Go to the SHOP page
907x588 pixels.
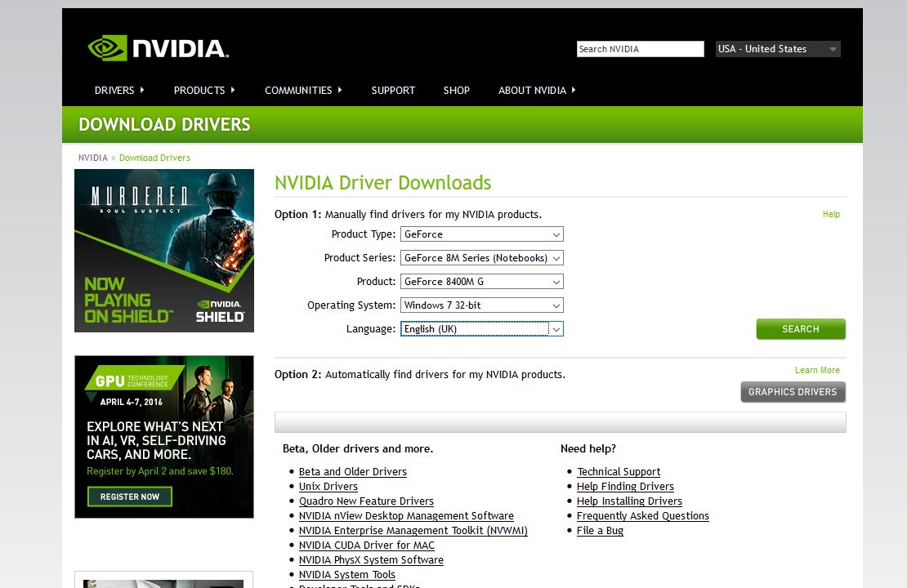point(457,90)
